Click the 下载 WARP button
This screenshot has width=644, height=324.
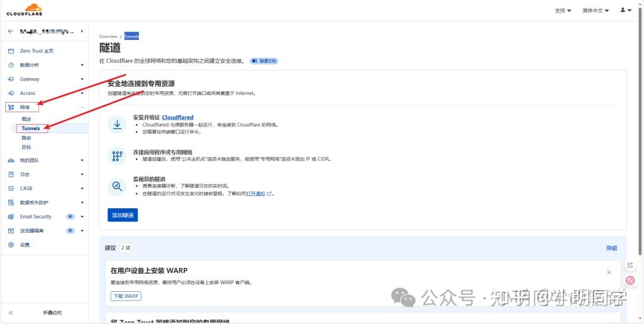pyautogui.click(x=126, y=296)
